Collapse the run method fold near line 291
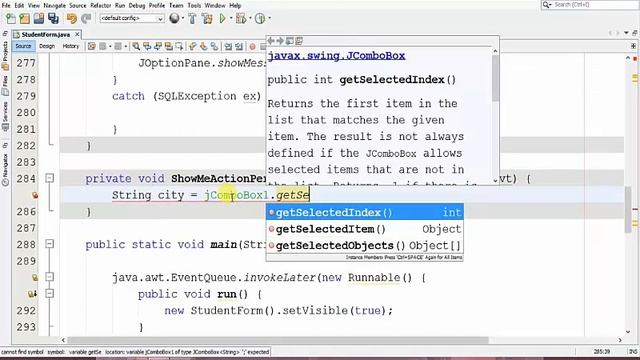The width and height of the screenshot is (640, 360). tap(49, 293)
